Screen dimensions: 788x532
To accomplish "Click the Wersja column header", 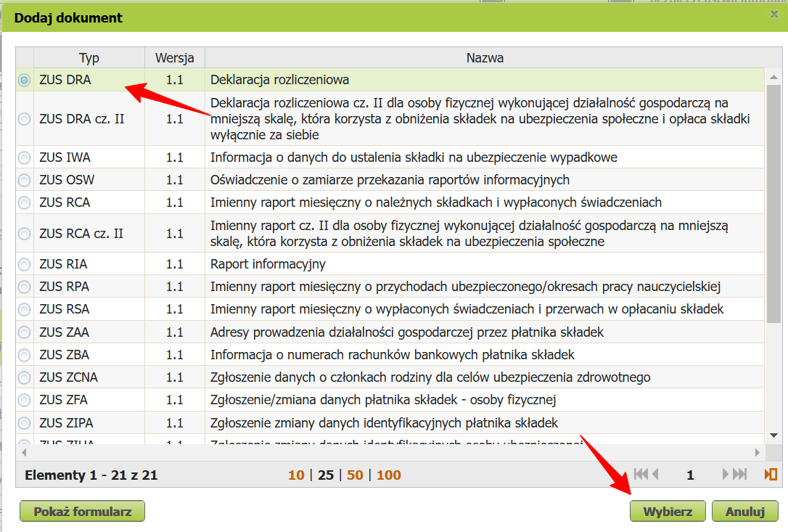I will [174, 58].
